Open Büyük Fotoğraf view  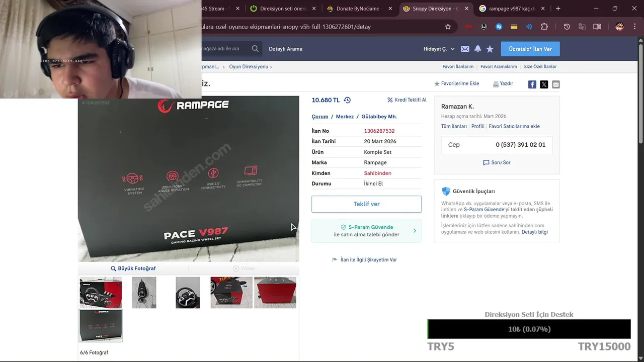[133, 268]
